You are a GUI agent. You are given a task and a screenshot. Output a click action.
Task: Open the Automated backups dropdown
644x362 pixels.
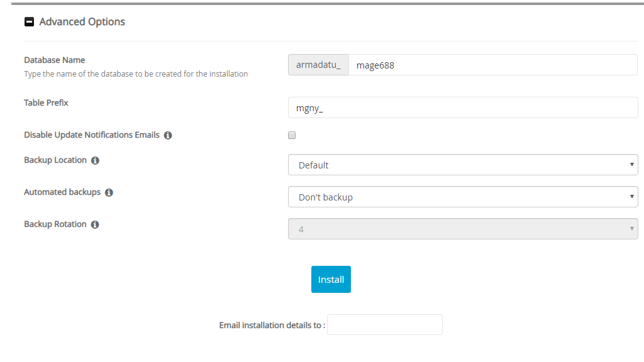pyautogui.click(x=462, y=197)
